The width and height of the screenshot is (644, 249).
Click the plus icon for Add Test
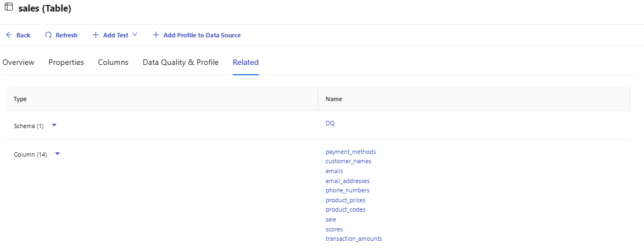tap(96, 35)
